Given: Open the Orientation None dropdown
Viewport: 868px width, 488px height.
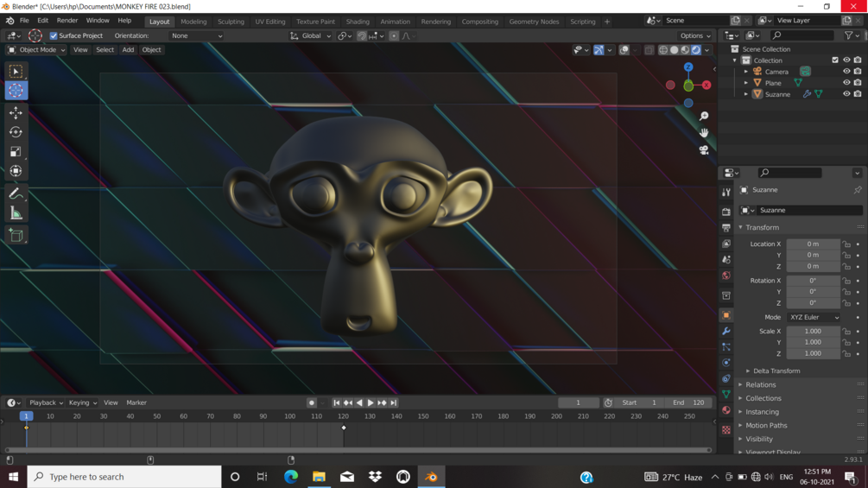Looking at the screenshot, I should (197, 35).
